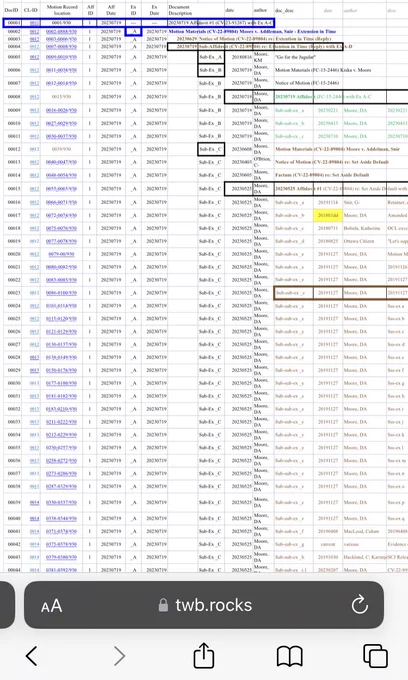408x680 pixels.
Task: Open the CL-ID link in row 00001
Action: [x=34, y=23]
